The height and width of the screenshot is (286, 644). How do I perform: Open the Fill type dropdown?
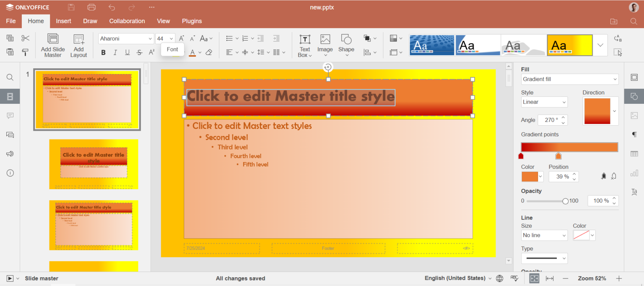(x=569, y=79)
